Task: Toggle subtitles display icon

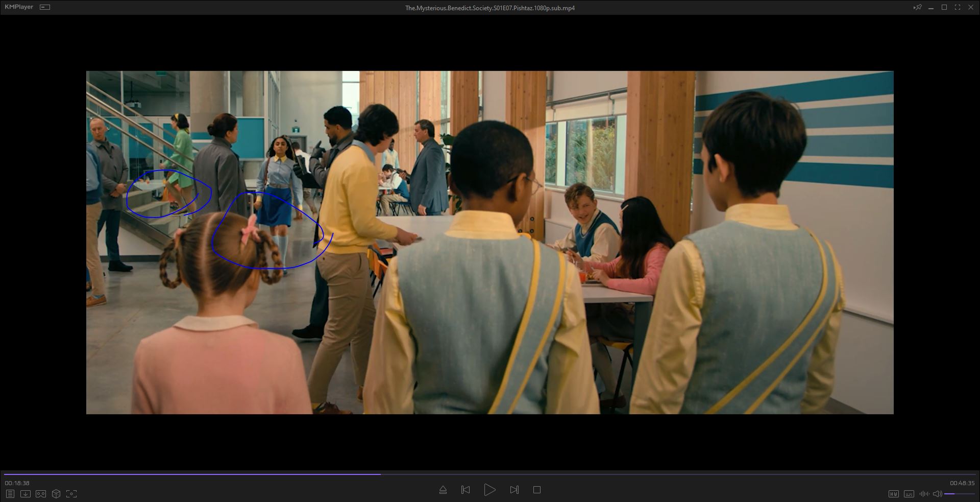Action: (x=909, y=494)
